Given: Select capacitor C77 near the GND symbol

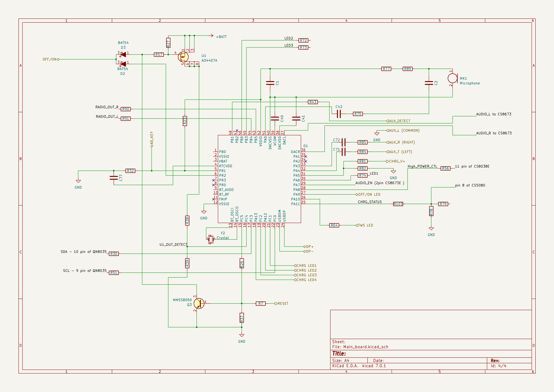Looking at the screenshot, I should coord(114,178).
